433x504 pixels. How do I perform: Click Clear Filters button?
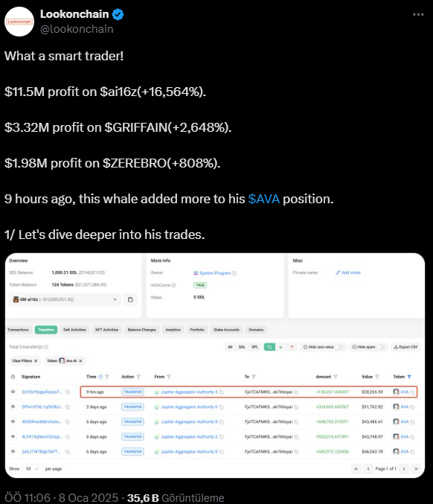25,361
